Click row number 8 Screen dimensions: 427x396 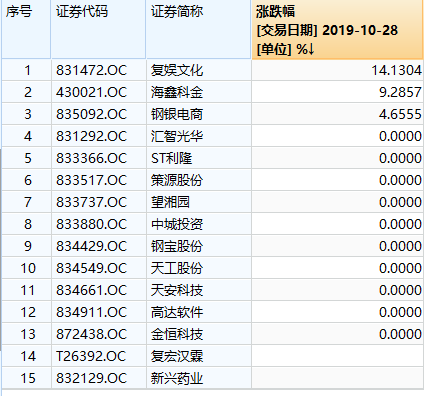click(28, 224)
